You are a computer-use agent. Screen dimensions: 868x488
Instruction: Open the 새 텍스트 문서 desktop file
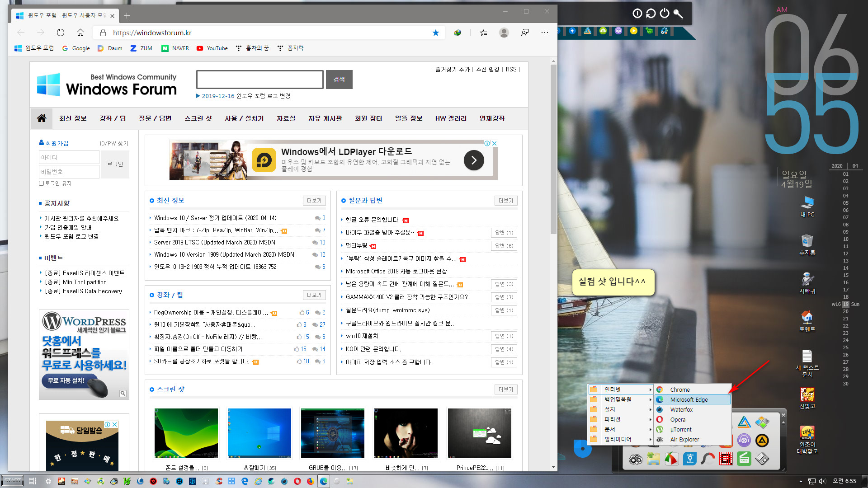click(x=807, y=363)
